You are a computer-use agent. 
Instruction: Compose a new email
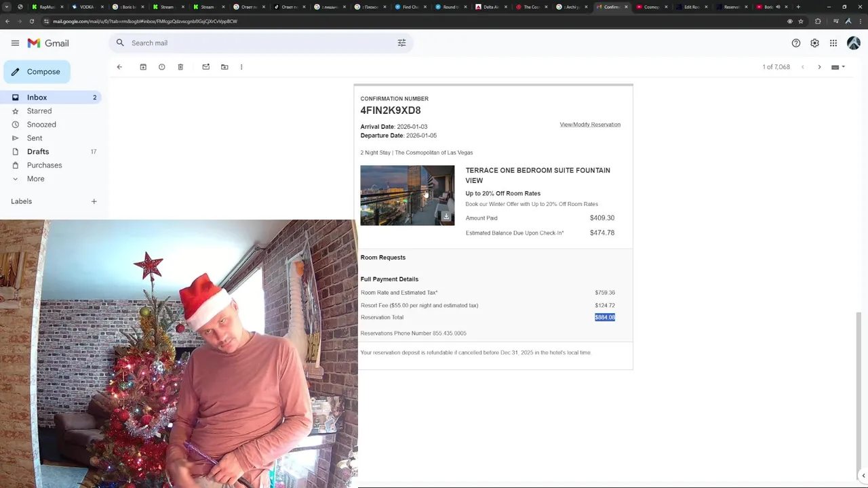(x=37, y=72)
